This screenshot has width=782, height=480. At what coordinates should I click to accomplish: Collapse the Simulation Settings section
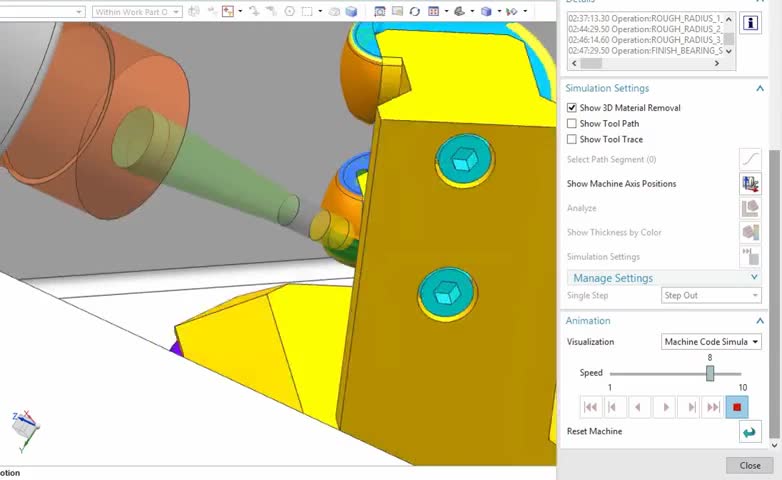760,88
